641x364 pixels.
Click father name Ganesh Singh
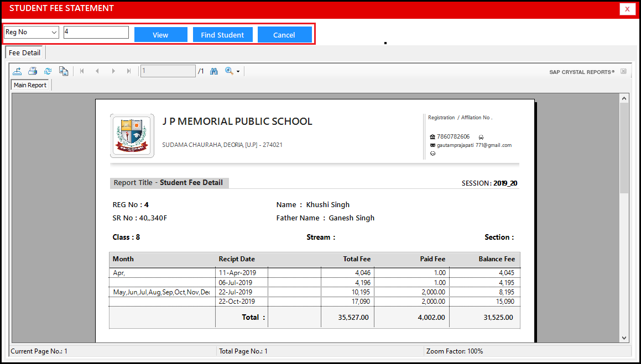(352, 218)
